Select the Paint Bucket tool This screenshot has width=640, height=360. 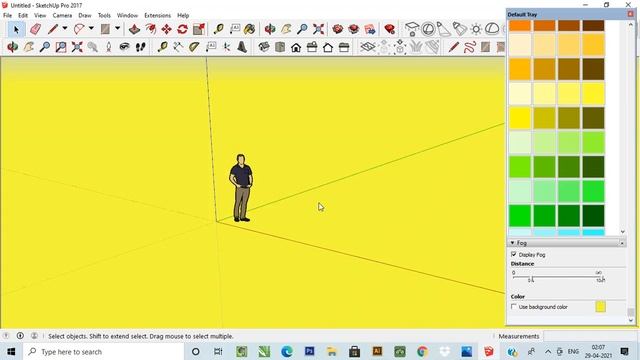tap(249, 29)
